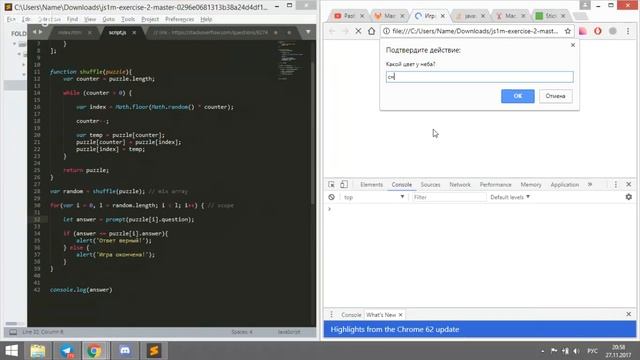Switch to DevTools Sources tab
640x360 pixels.
(x=430, y=184)
